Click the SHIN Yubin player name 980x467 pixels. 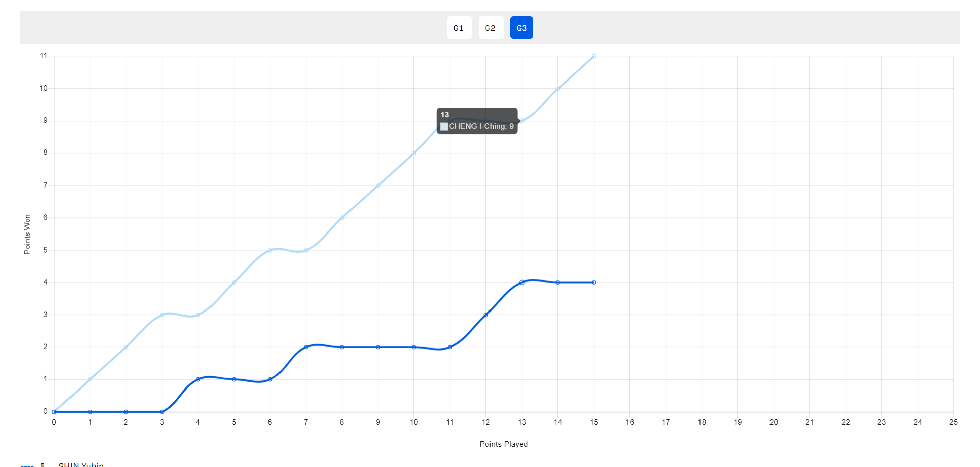tap(81, 464)
